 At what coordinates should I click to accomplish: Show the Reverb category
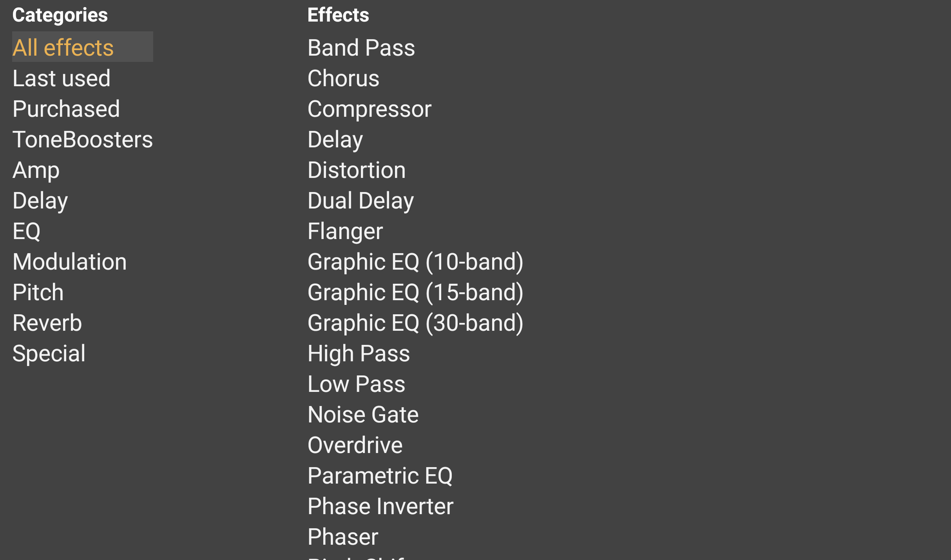click(47, 323)
